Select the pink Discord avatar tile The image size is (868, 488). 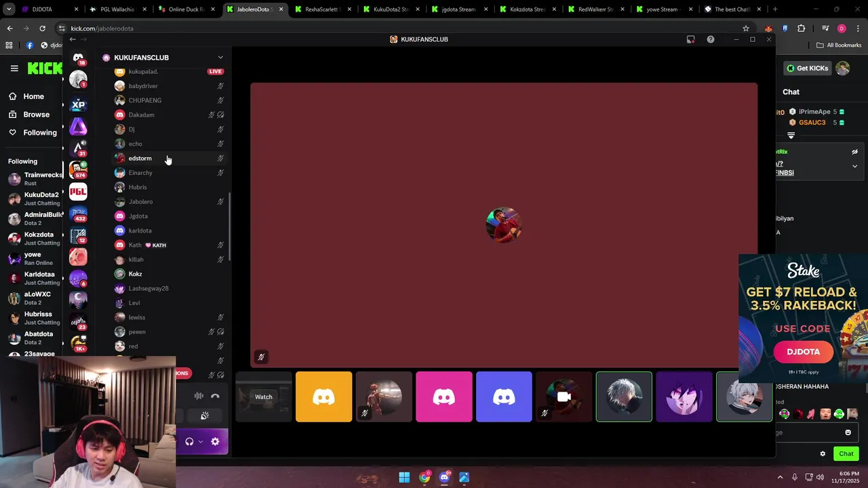[444, 396]
